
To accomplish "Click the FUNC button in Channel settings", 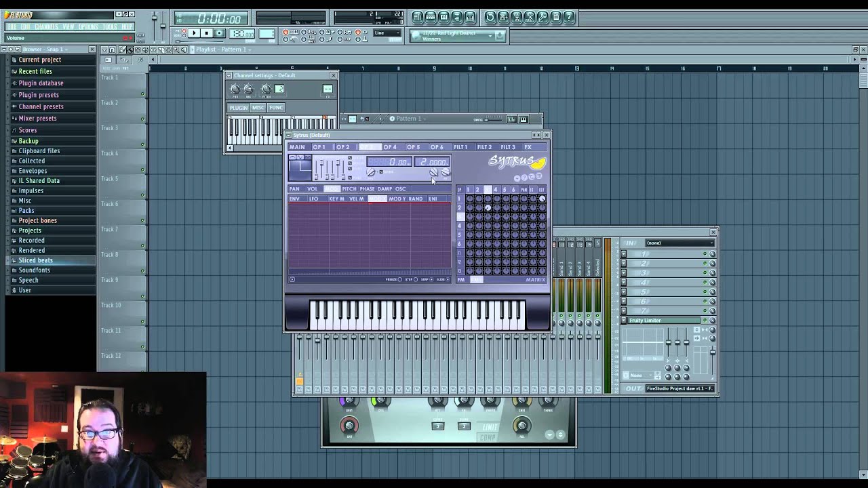I will (276, 108).
